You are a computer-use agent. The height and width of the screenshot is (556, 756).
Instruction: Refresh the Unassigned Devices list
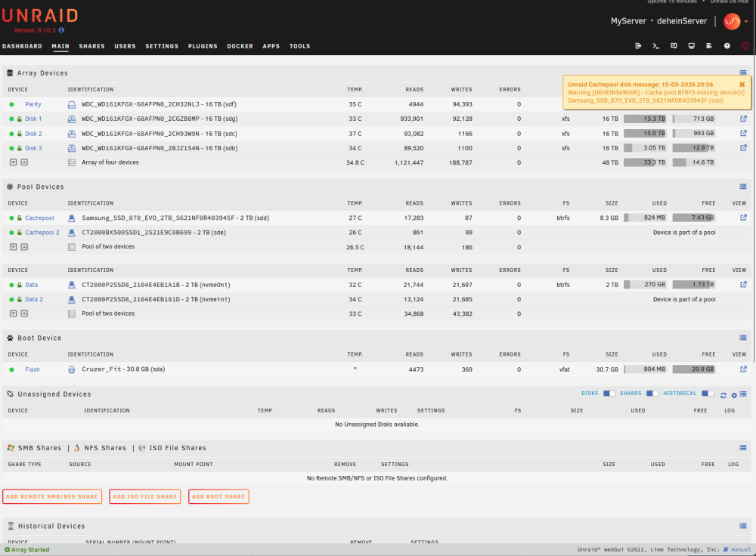pos(723,395)
